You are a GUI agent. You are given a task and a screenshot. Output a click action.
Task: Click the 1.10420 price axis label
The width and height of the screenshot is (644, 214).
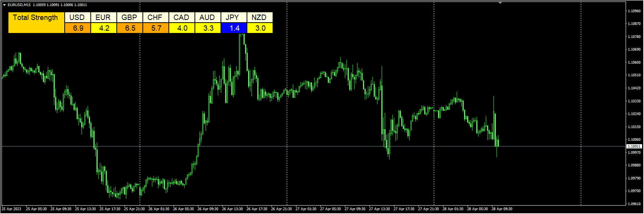(634, 88)
